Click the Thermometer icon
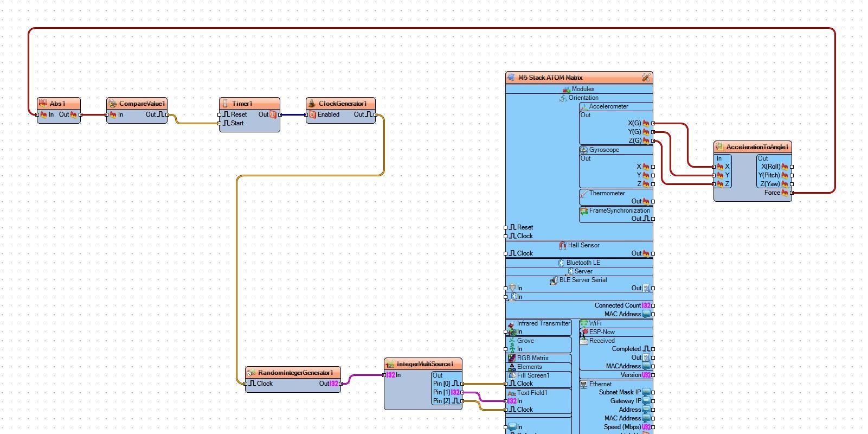 pyautogui.click(x=584, y=193)
